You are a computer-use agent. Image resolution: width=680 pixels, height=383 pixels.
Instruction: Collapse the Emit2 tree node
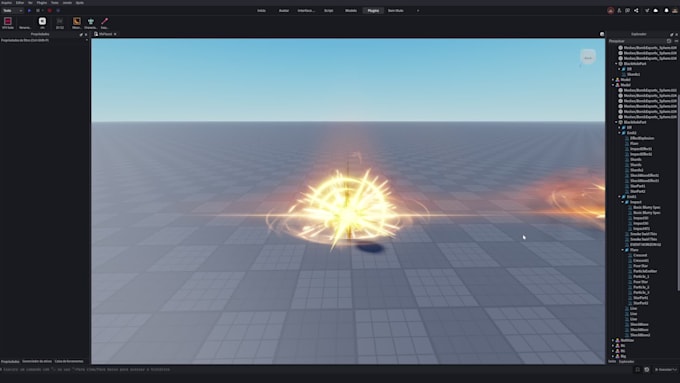tap(620, 133)
